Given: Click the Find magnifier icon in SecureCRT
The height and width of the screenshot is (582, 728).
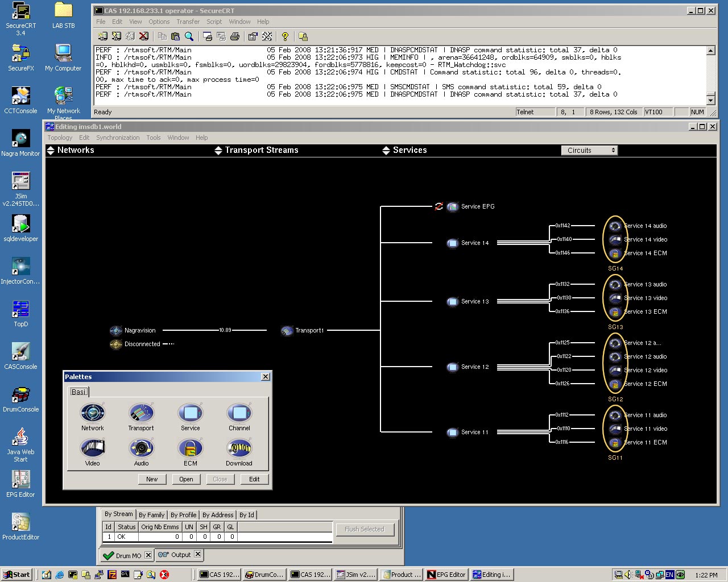Looking at the screenshot, I should point(189,36).
